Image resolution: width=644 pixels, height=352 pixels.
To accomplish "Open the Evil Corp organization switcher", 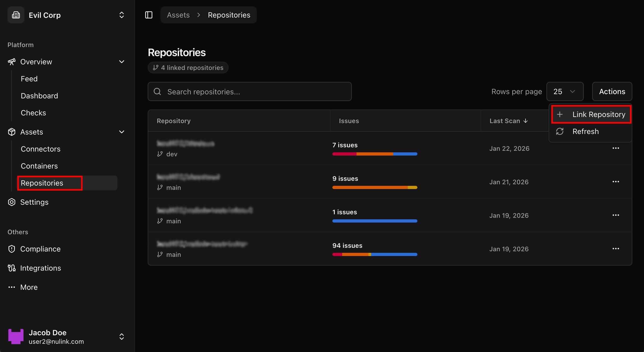I will (121, 15).
